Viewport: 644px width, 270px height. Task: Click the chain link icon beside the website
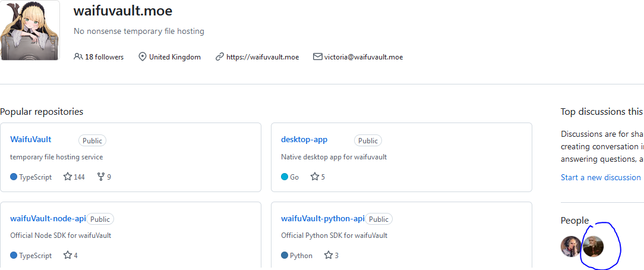tap(220, 56)
